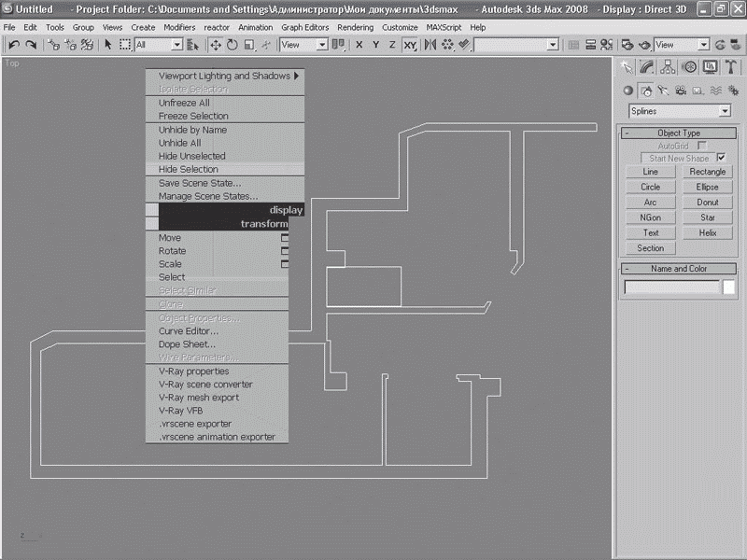Open the Rendering menu
Image resolution: width=747 pixels, height=560 pixels.
(355, 28)
